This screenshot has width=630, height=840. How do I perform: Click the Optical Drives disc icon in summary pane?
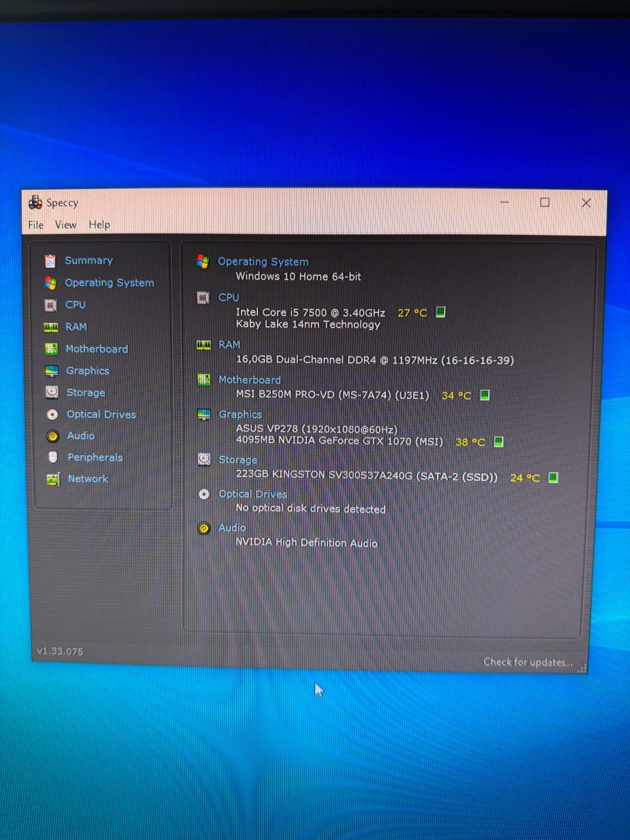[204, 494]
